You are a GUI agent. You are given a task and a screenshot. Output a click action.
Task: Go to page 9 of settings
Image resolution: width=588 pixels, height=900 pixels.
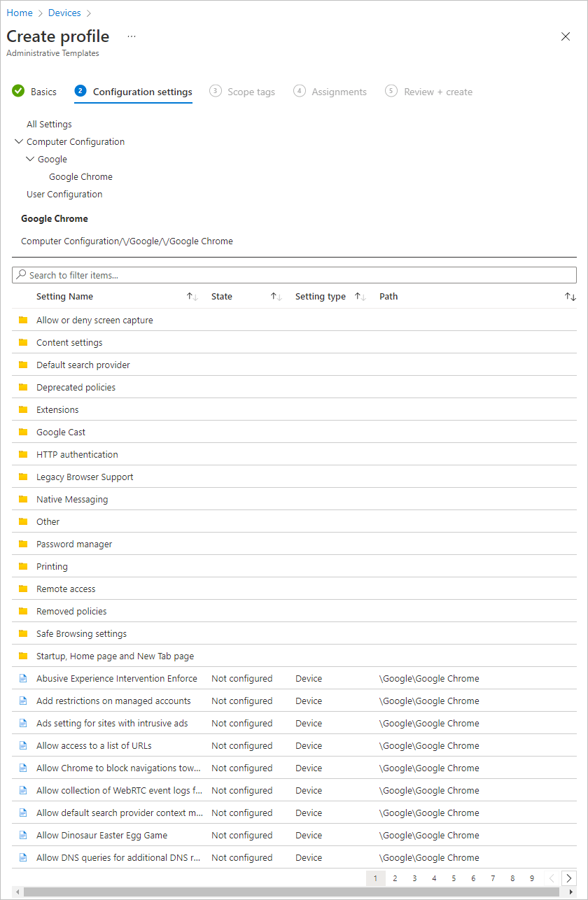point(532,878)
